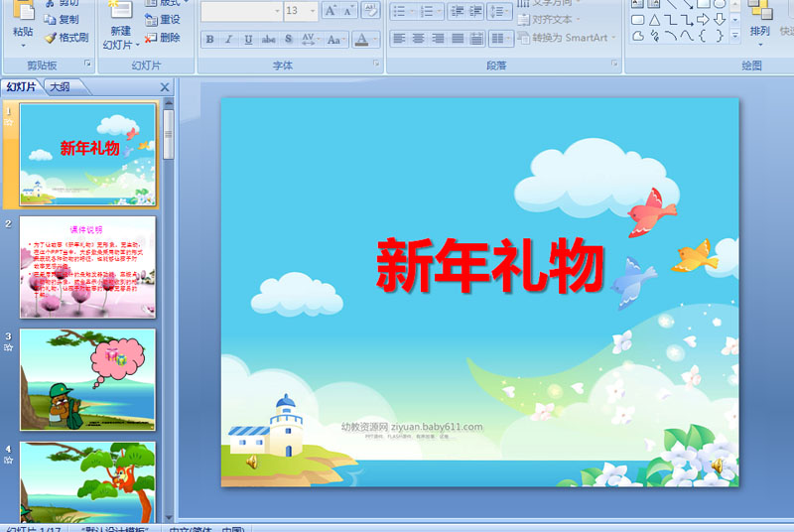
Task: Click the New Slide (新建幻灯片) icon
Action: click(120, 25)
